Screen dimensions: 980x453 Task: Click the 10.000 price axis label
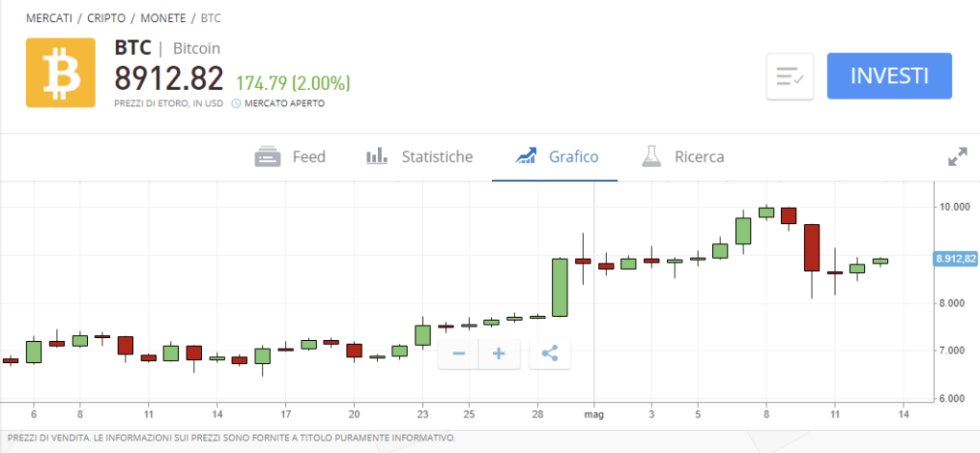[x=956, y=207]
